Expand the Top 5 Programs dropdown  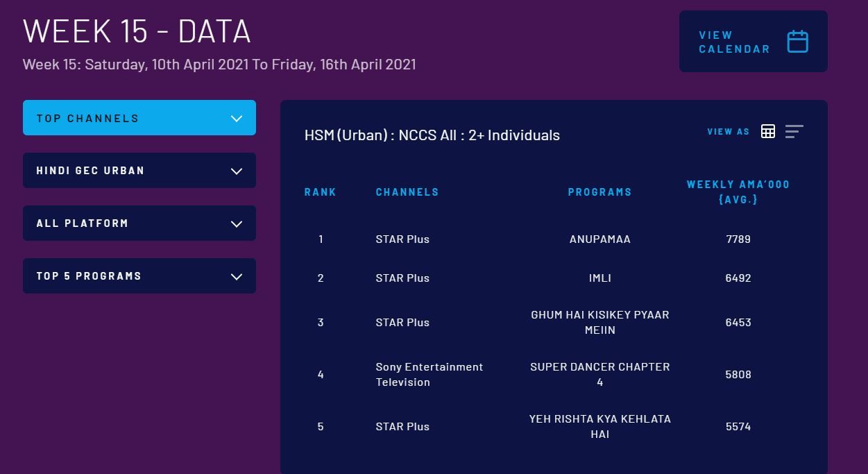[139, 276]
